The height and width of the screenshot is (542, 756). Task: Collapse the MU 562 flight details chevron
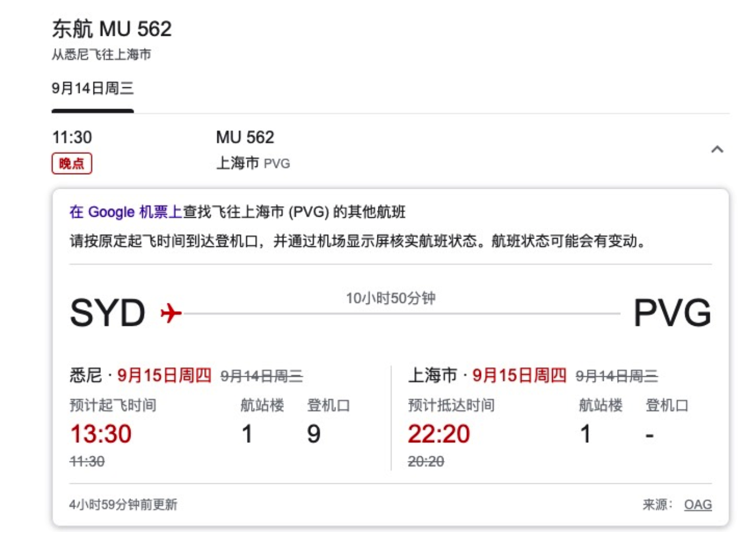click(x=717, y=149)
